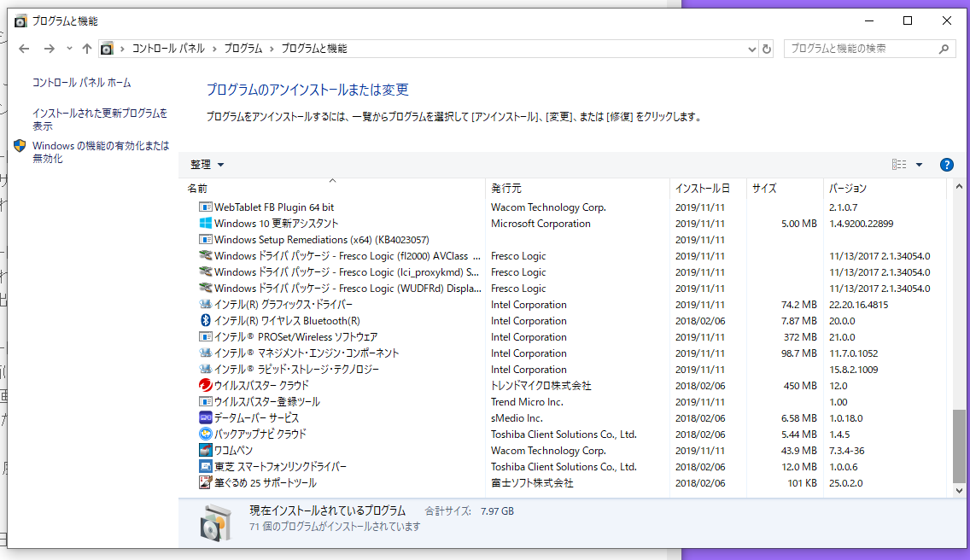The image size is (970, 560).
Task: Click the Windows 10 更新アシスタント icon
Action: (x=205, y=224)
